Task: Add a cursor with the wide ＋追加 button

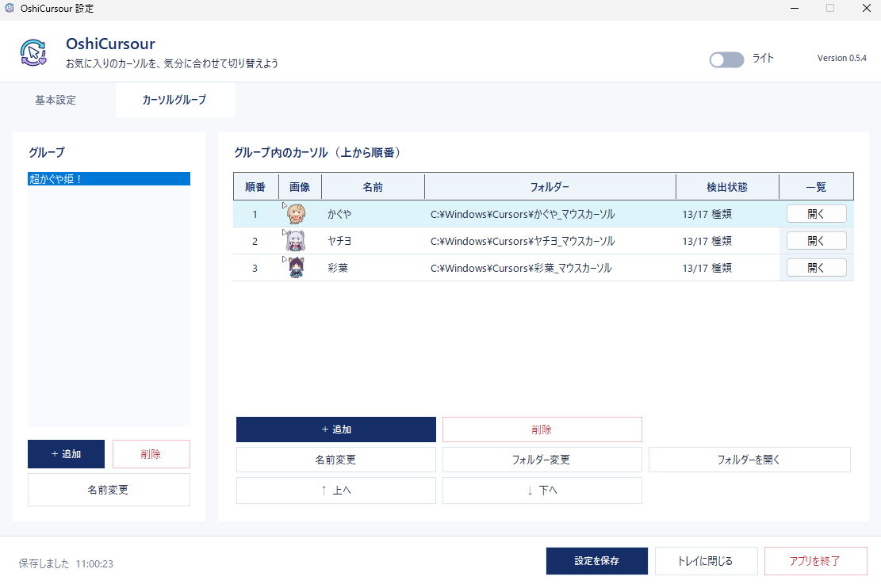Action: pyautogui.click(x=336, y=430)
